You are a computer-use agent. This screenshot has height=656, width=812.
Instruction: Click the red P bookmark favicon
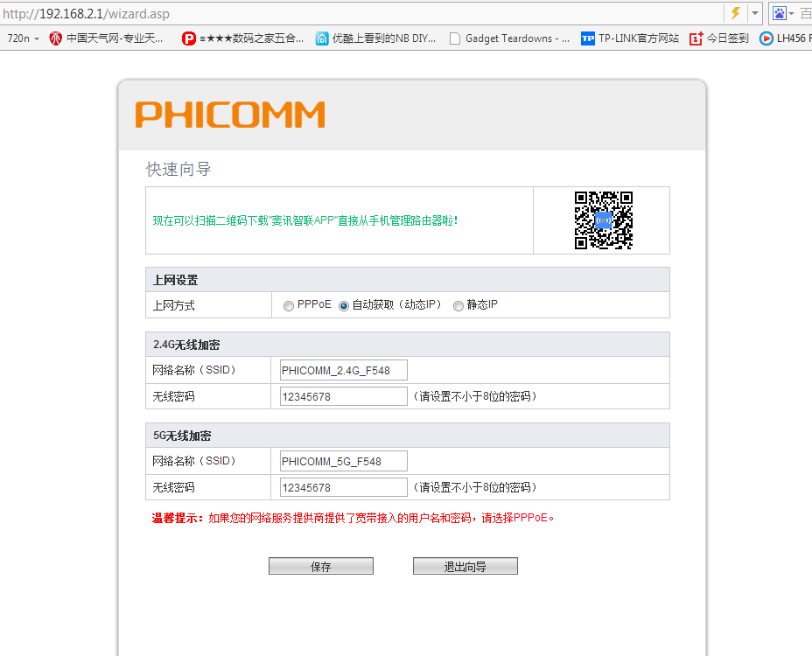(189, 38)
